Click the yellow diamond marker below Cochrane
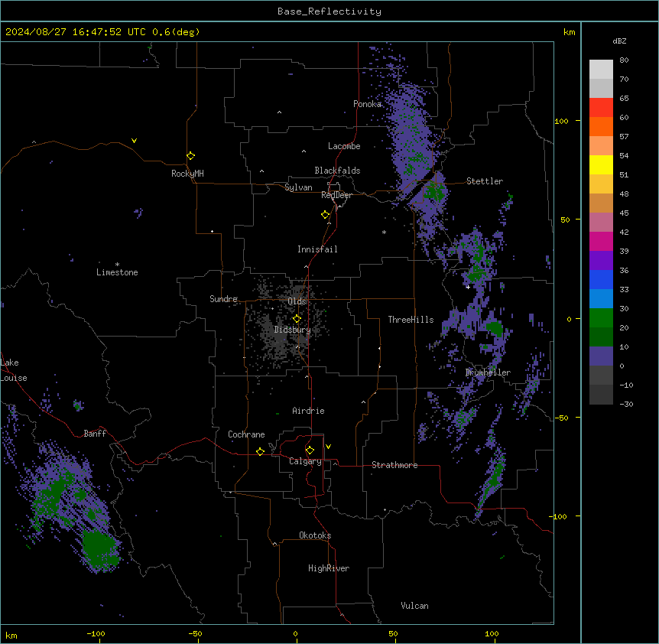This screenshot has height=644, width=659. point(260,451)
